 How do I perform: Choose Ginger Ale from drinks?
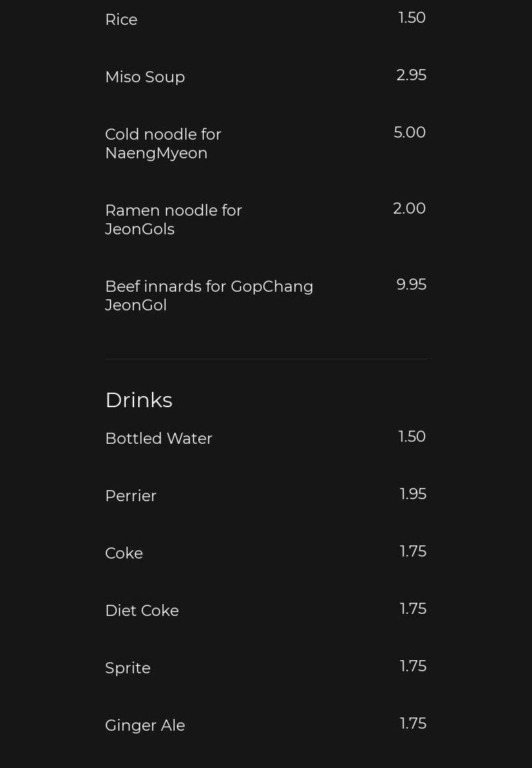point(145,725)
